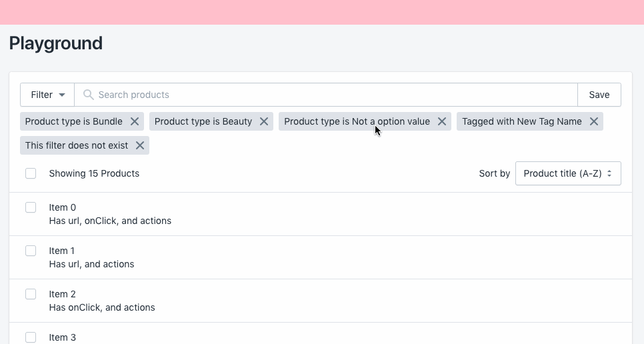Click the 'Tagged with New Tag Name' label
Screen dimensions: 644x344
point(521,121)
